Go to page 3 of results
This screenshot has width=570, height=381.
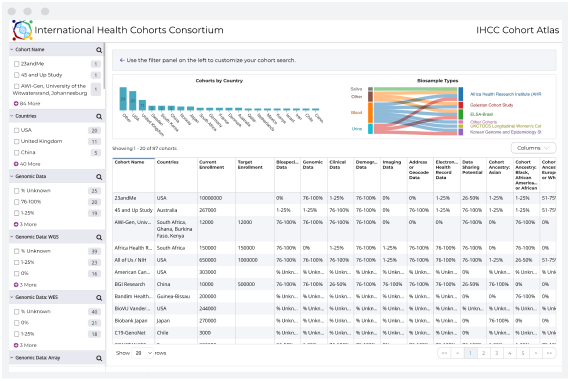coord(497,353)
